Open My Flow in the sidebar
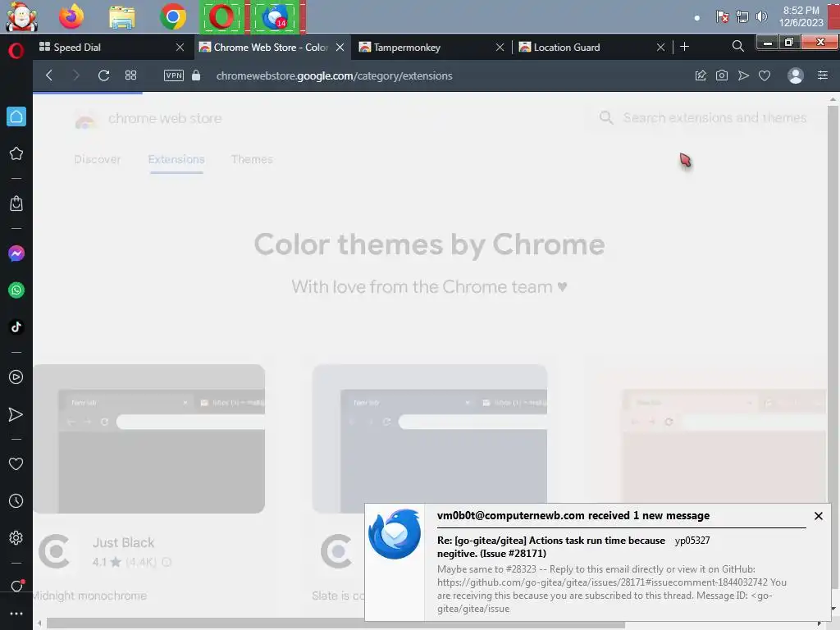The height and width of the screenshot is (630, 840). click(x=16, y=414)
